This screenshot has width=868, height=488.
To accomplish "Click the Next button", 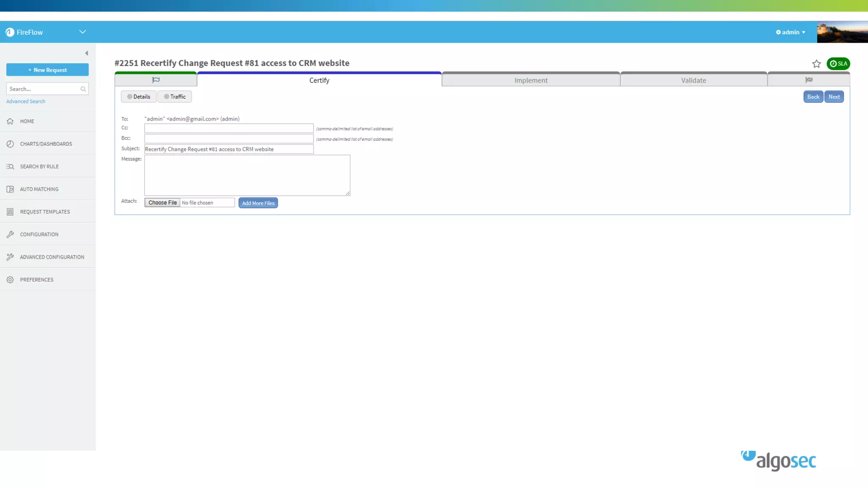I will pos(834,97).
